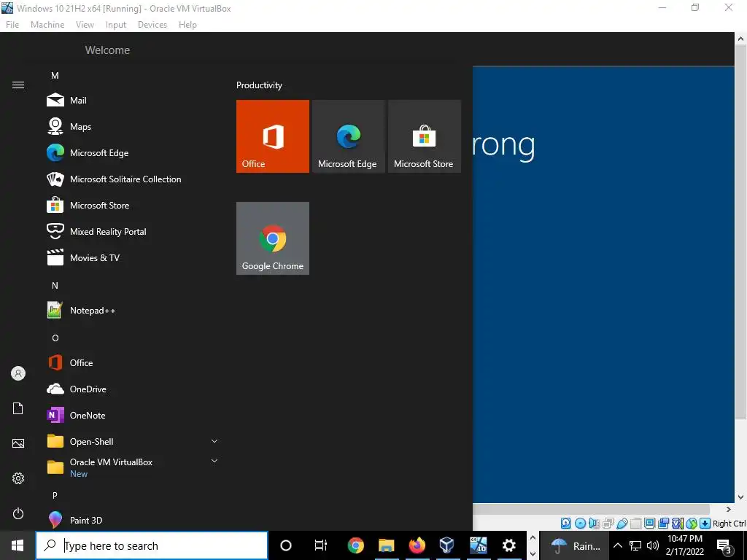The height and width of the screenshot is (560, 747).
Task: Open the Google Chrome tile
Action: [x=273, y=238]
